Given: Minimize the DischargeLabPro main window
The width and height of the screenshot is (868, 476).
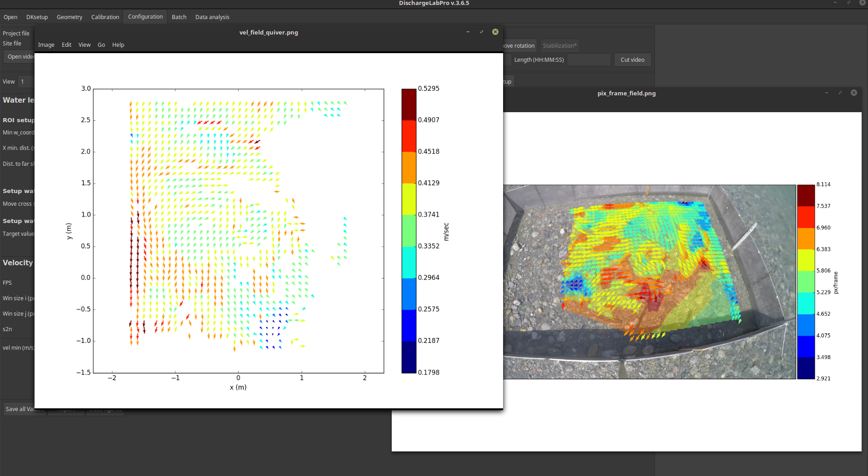Looking at the screenshot, I should click(835, 3).
